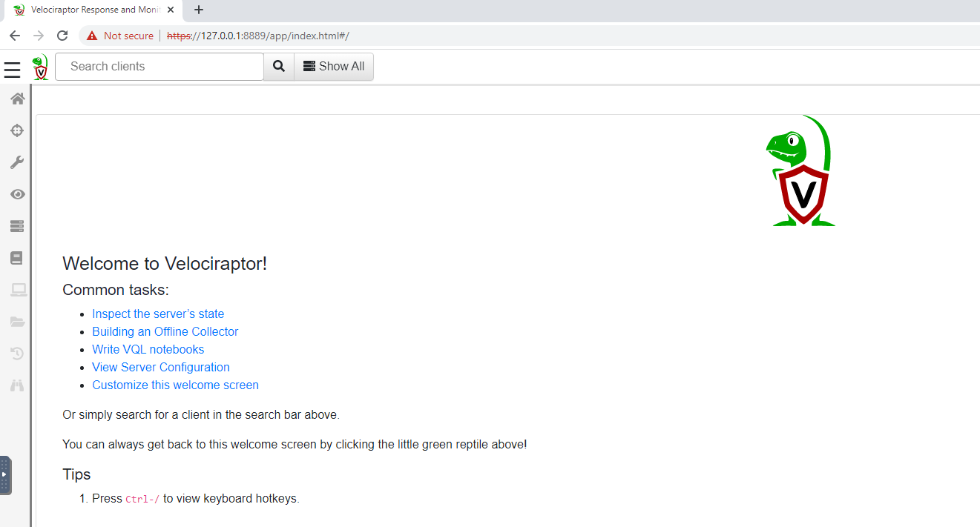Open Hunt Manager crosshair icon in sidebar
The height and width of the screenshot is (527, 980).
pos(17,130)
